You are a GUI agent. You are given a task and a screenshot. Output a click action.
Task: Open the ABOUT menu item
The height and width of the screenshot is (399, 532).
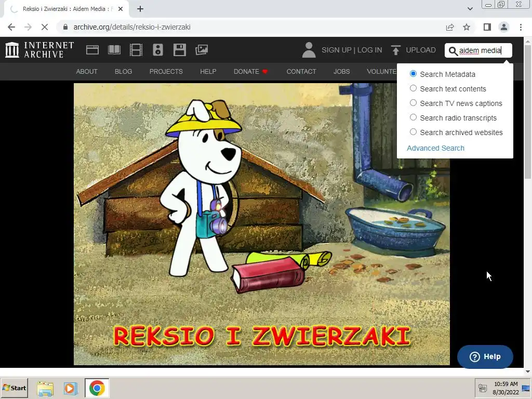click(87, 72)
